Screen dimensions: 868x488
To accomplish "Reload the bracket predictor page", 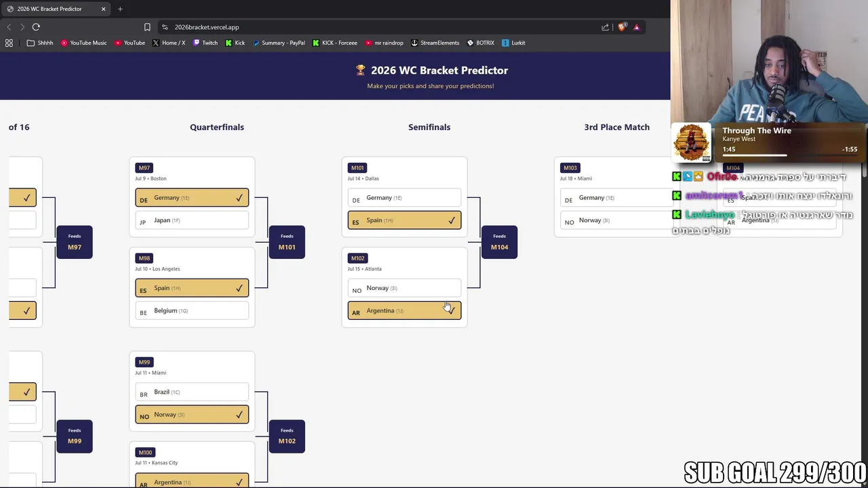I will point(36,27).
